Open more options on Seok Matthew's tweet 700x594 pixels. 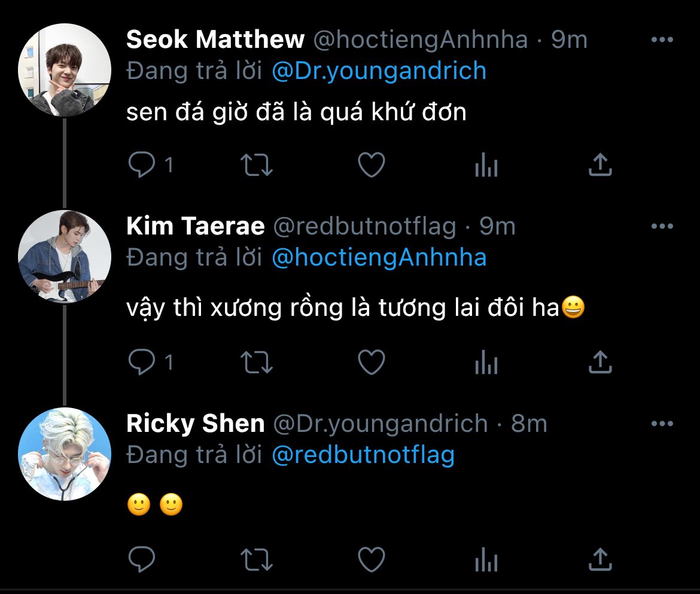[x=662, y=40]
